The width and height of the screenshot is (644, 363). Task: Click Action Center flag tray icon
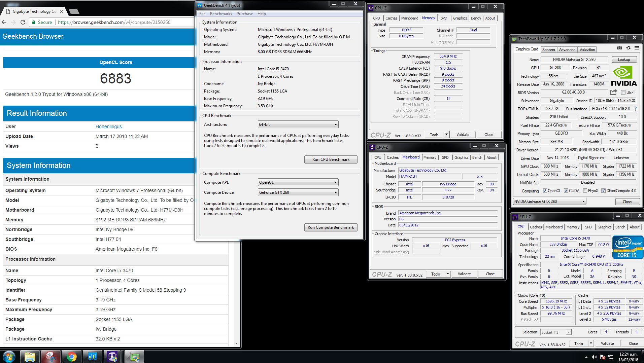click(603, 357)
